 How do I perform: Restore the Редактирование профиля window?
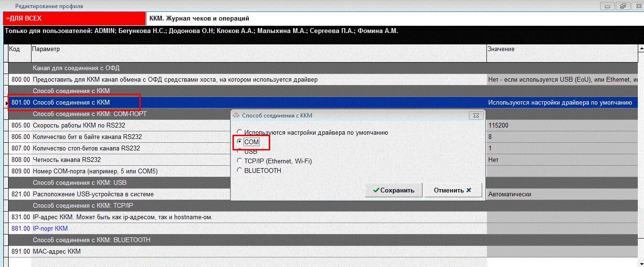click(x=623, y=6)
